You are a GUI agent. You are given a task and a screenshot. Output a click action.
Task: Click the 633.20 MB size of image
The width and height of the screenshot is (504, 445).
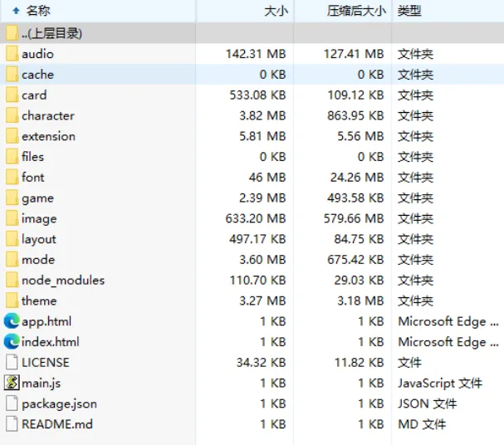256,218
